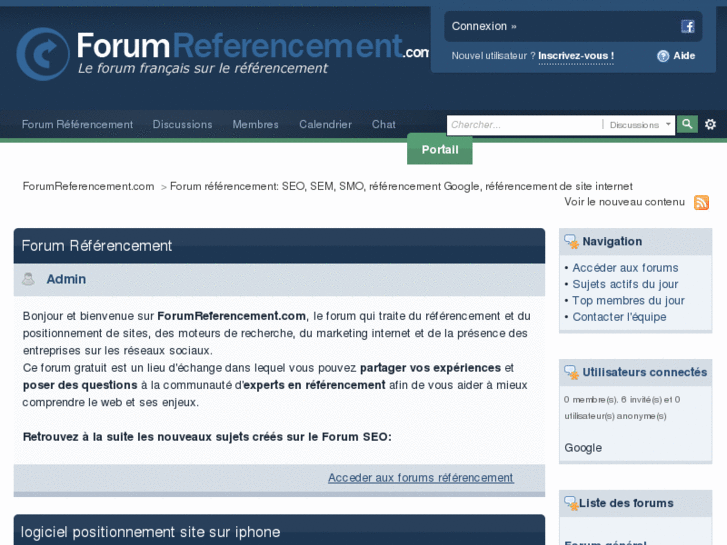727x545 pixels.
Task: Open the Discussions menu item
Action: [x=182, y=124]
